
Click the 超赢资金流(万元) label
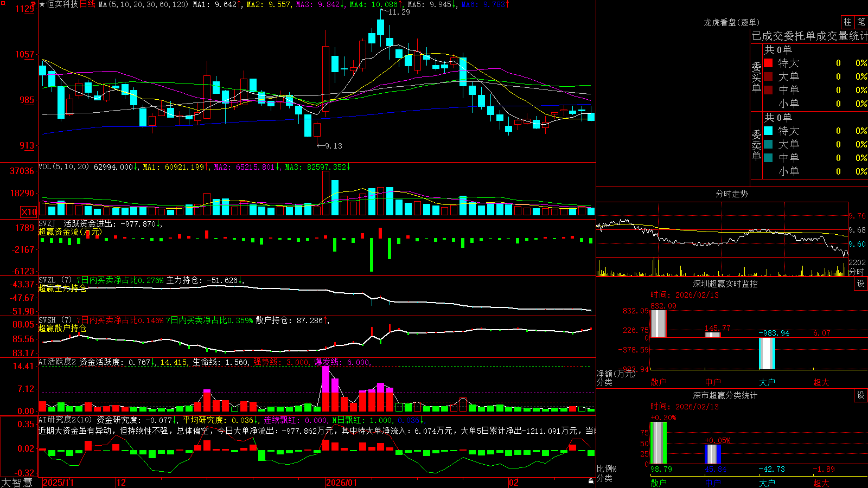[70, 232]
